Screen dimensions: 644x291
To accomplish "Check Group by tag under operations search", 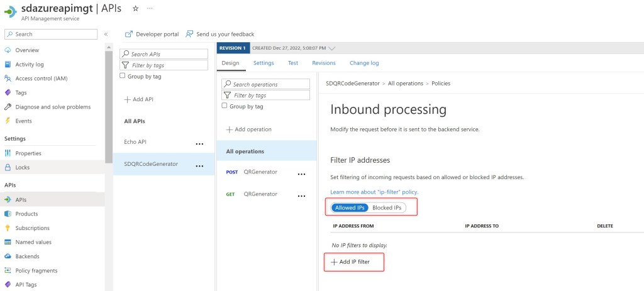I will [x=225, y=106].
